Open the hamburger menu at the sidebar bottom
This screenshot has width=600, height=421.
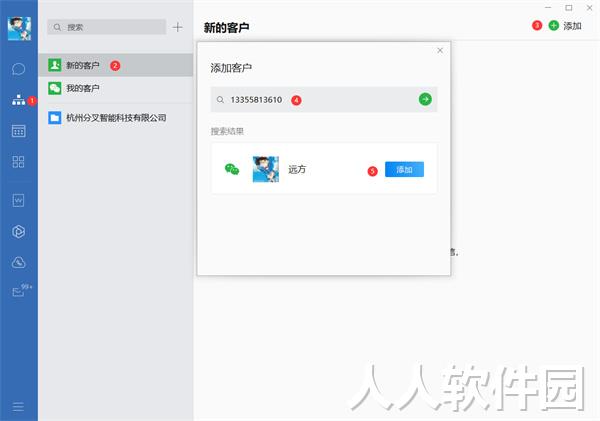pyautogui.click(x=18, y=406)
